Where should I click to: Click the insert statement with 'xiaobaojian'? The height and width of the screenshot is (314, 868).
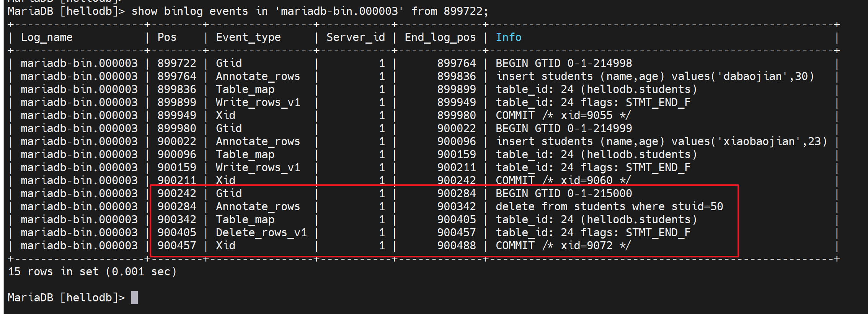pyautogui.click(x=661, y=142)
